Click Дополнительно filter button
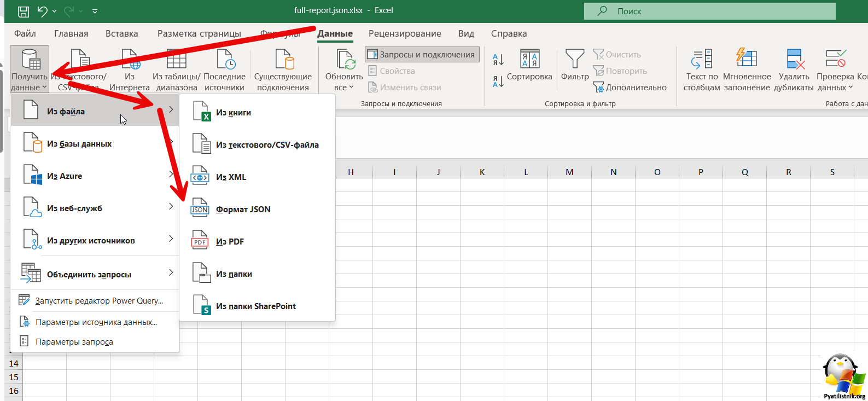This screenshot has width=868, height=401. [630, 88]
